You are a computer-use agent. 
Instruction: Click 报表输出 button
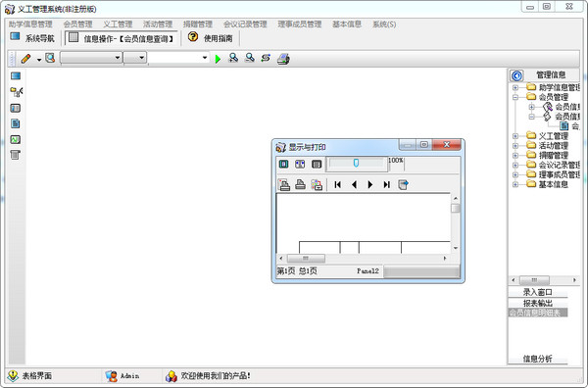(x=537, y=303)
